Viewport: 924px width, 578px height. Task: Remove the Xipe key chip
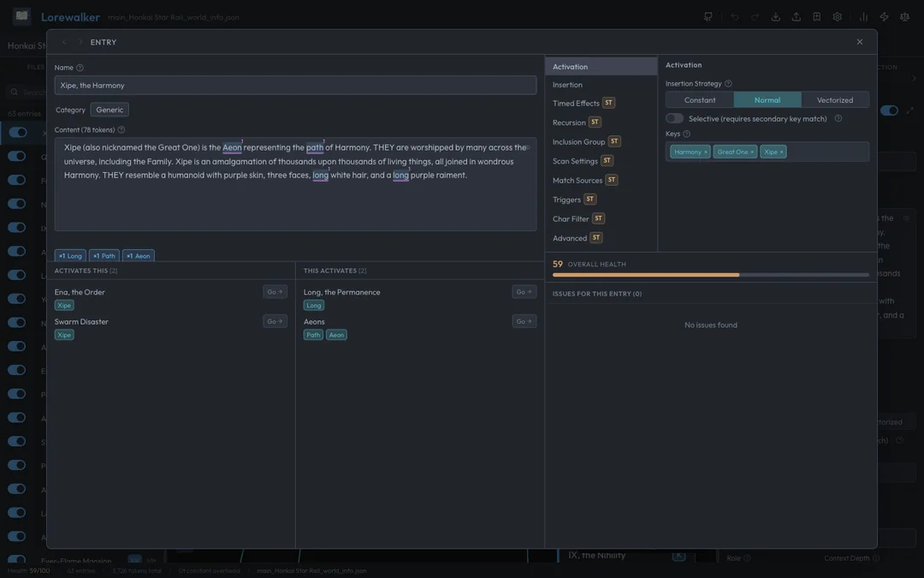click(781, 152)
